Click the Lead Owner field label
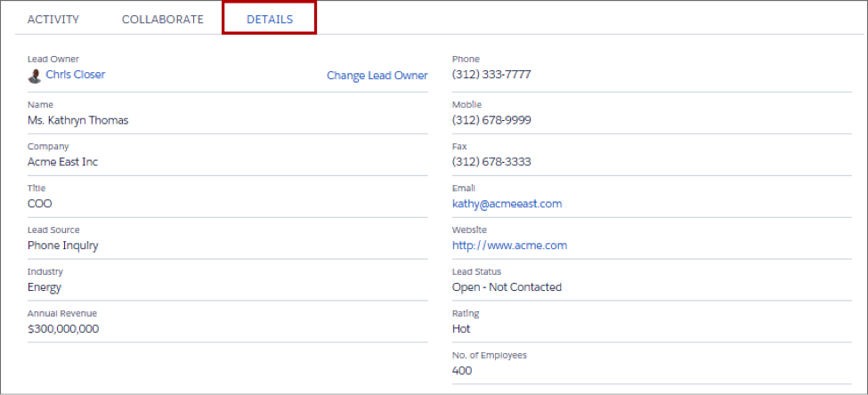Screen dimensions: 868x395 click(53, 59)
